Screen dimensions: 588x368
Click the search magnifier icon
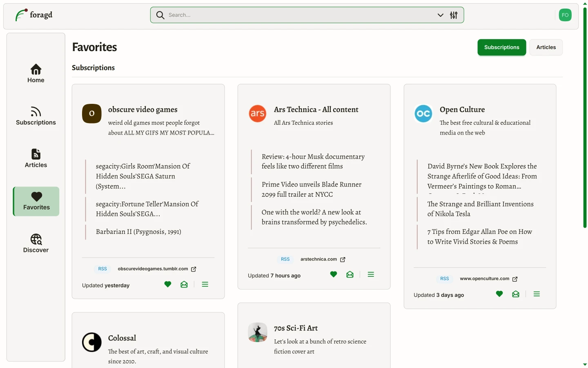(160, 15)
